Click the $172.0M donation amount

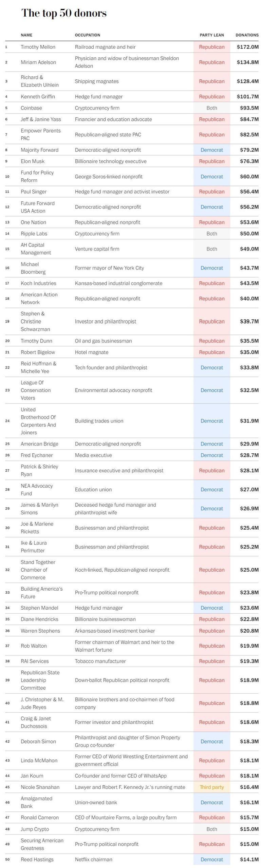248,47
